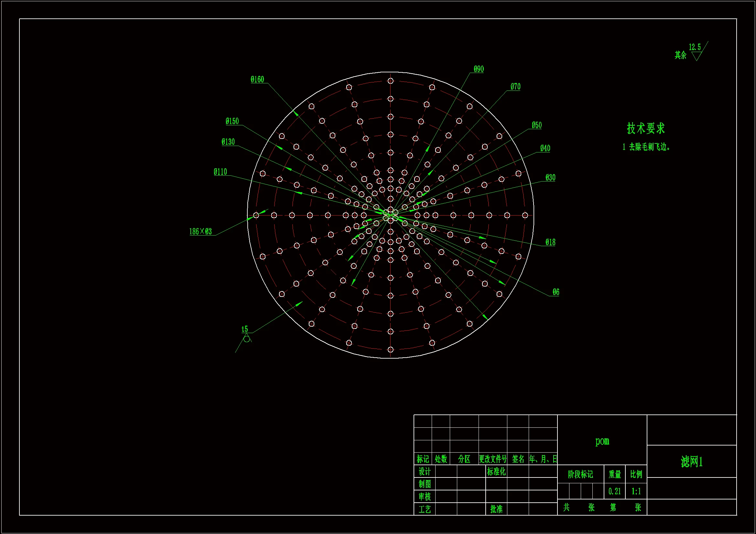Click the Ø50 dimension label
The height and width of the screenshot is (534, 756).
click(536, 125)
